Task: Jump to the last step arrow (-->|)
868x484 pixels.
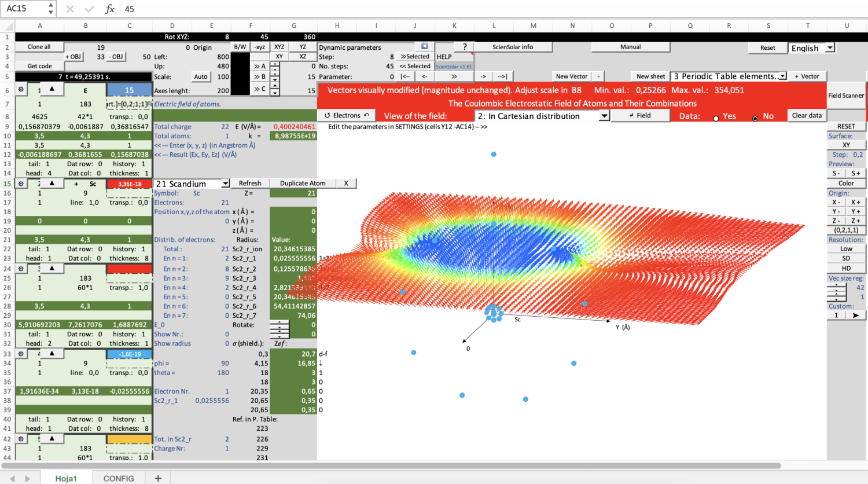Action: click(502, 76)
